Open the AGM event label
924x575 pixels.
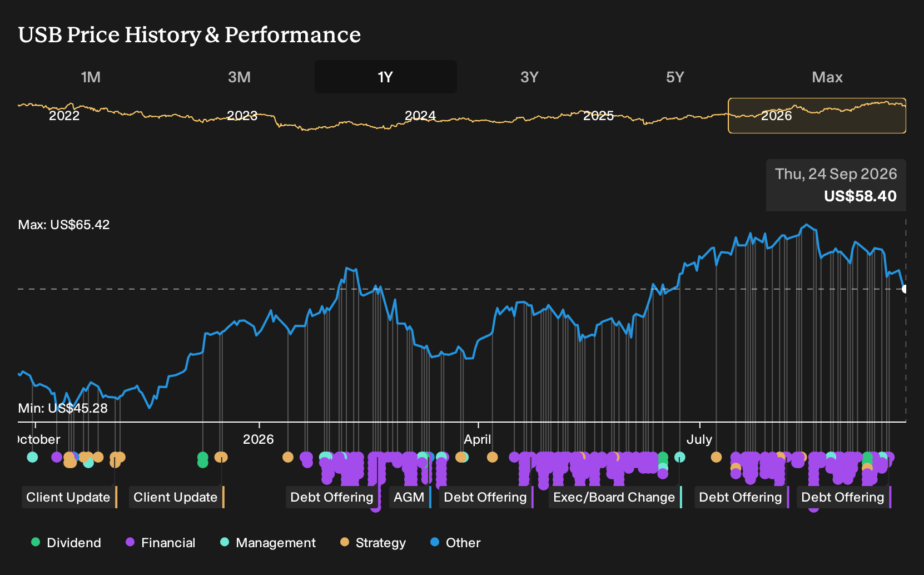tap(410, 497)
